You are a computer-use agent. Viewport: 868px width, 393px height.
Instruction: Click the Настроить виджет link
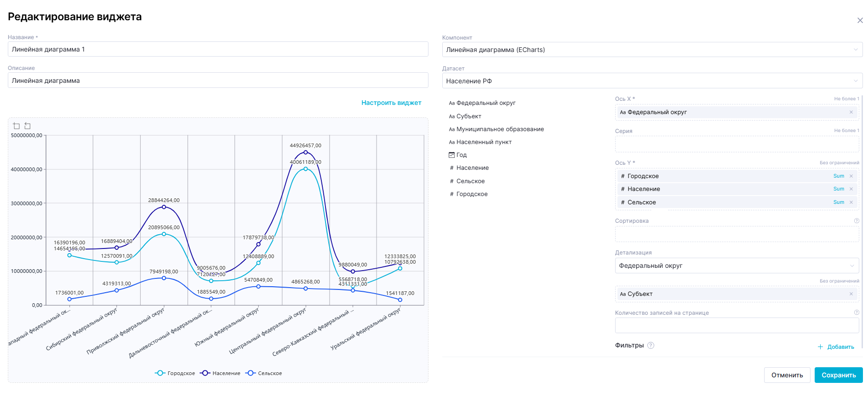coord(391,103)
